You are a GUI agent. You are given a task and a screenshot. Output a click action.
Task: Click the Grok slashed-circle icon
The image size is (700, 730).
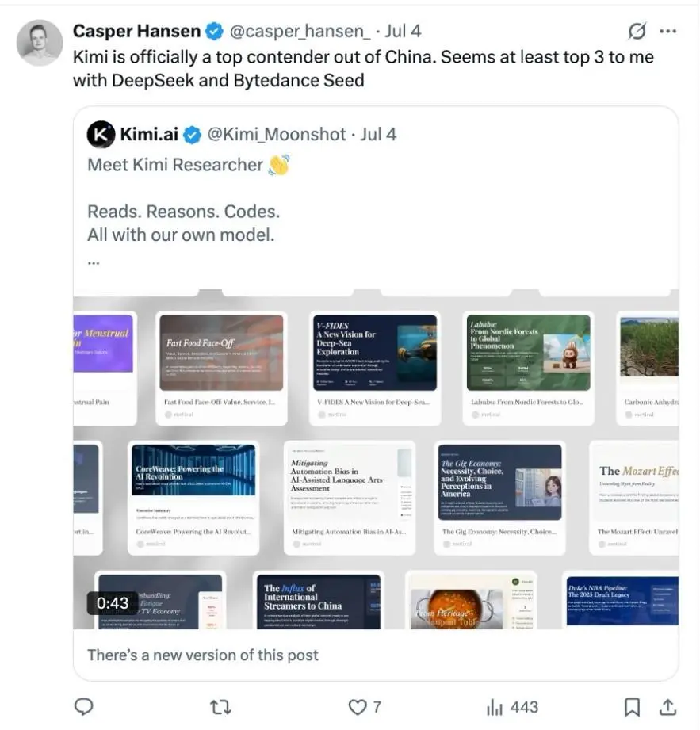[636, 31]
